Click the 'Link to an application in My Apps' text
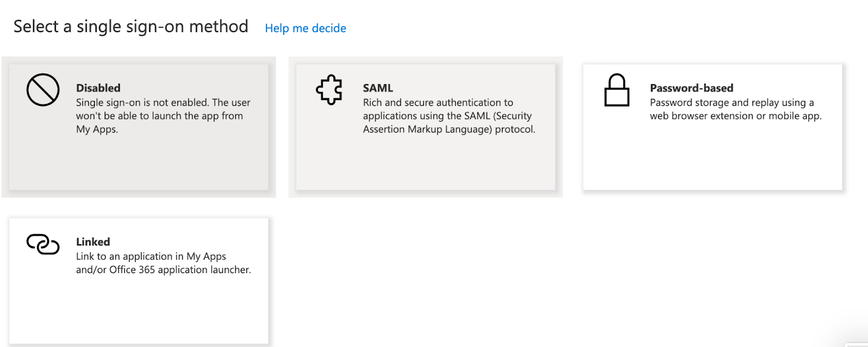Screen dimensions: 868x347 151,256
